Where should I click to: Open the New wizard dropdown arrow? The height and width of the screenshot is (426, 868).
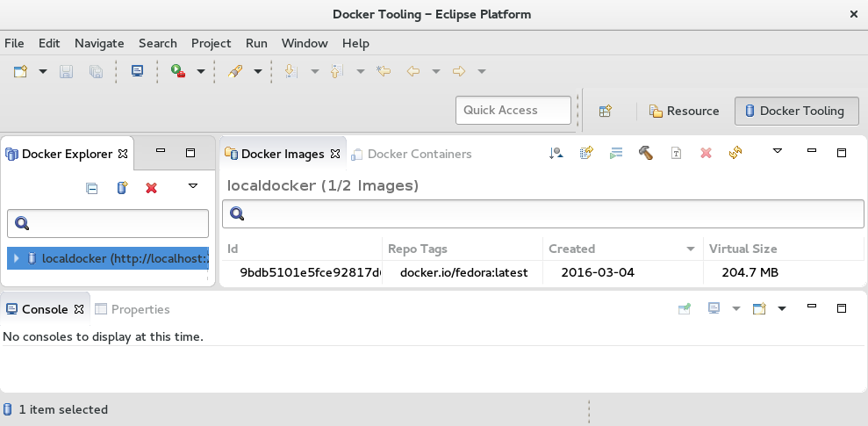point(43,71)
